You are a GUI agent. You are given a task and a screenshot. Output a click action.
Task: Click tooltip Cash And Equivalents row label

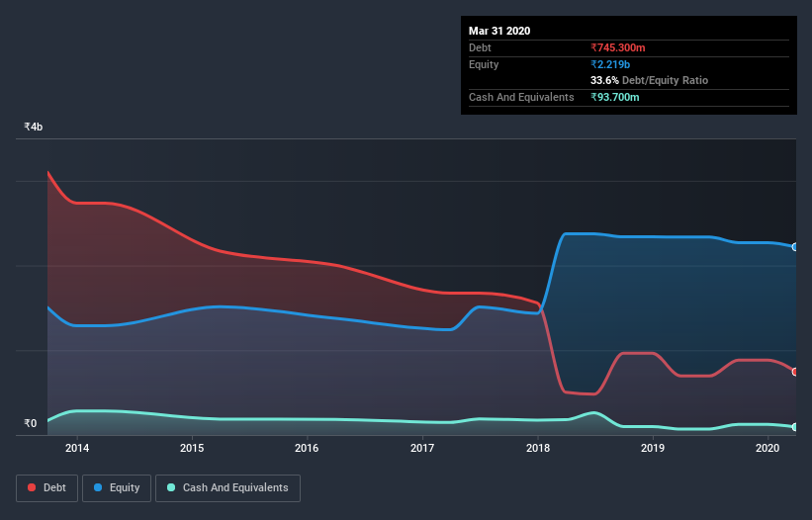[521, 97]
